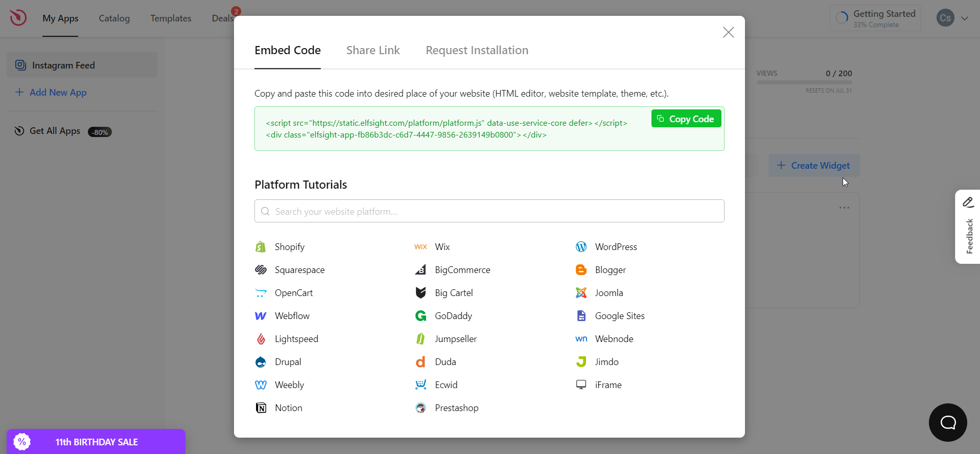Click the Jimdo J icon

[x=581, y=362]
